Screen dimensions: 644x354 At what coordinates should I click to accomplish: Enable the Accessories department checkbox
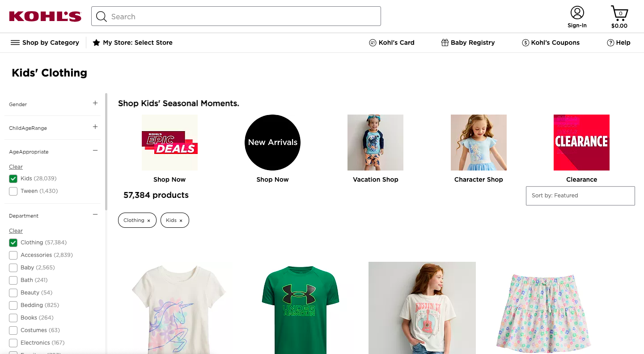(13, 255)
